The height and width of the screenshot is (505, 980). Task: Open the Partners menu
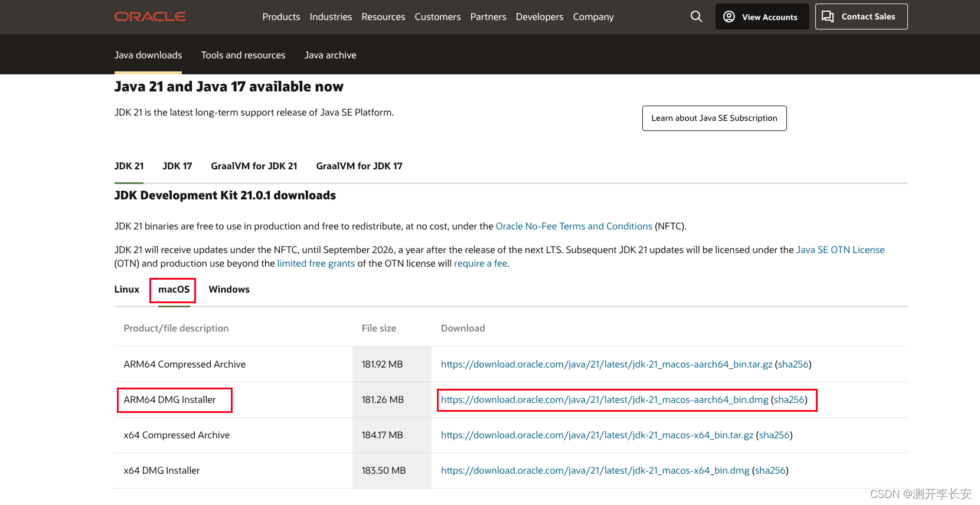[x=488, y=17]
